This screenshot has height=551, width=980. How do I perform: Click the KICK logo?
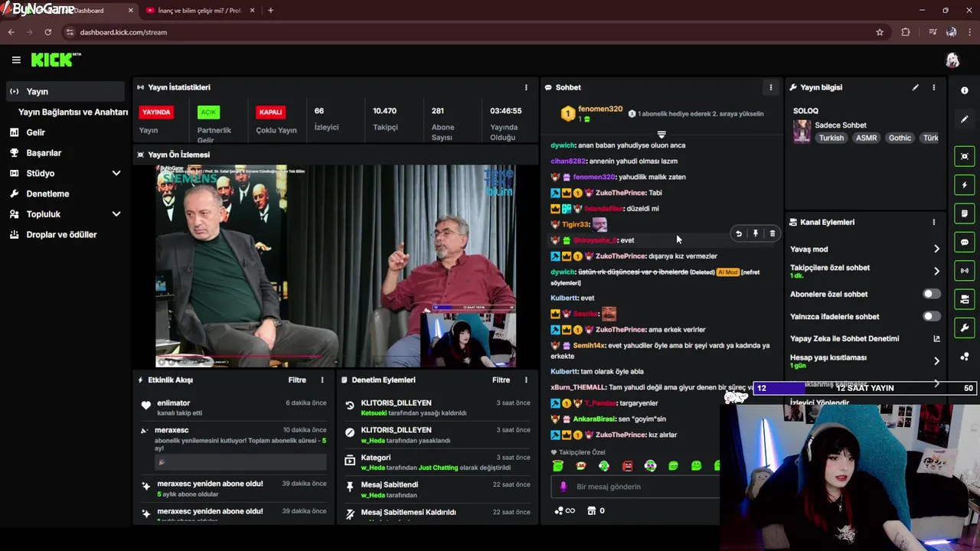[x=56, y=60]
